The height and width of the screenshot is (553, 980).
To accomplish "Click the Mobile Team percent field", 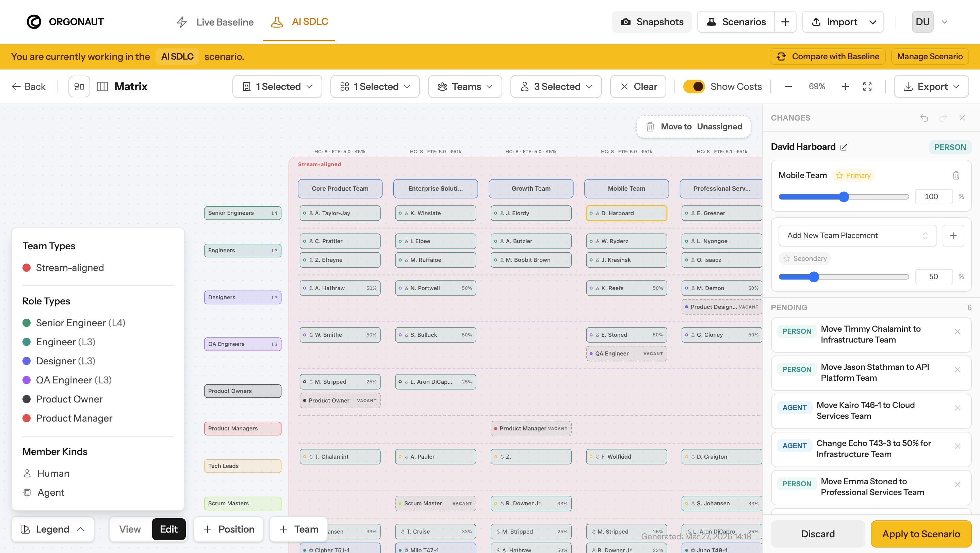I will [934, 197].
